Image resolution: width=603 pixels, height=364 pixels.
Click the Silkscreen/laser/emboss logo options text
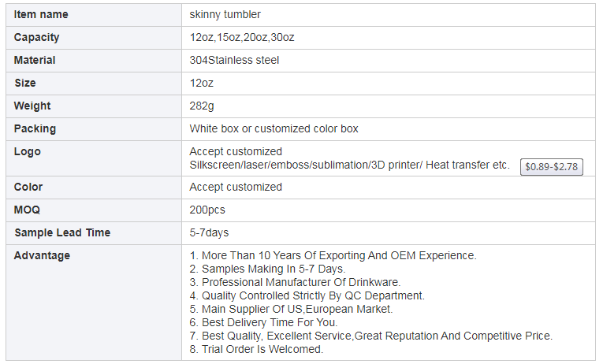pos(349,165)
